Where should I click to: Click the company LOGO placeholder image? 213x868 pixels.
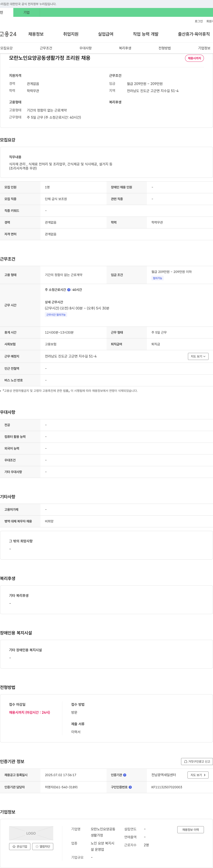tap(31, 833)
